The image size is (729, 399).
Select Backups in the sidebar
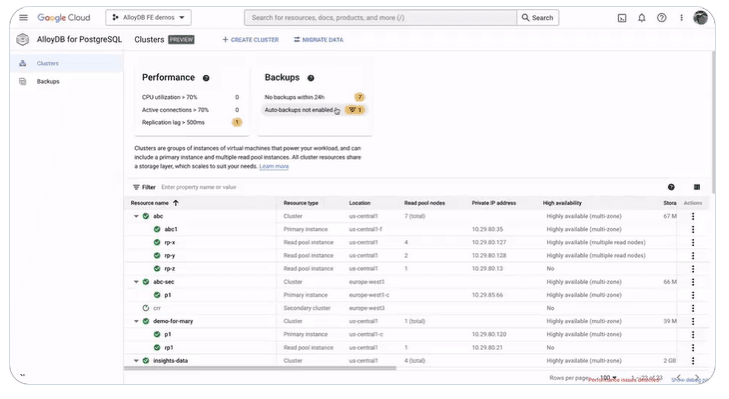[x=48, y=81]
